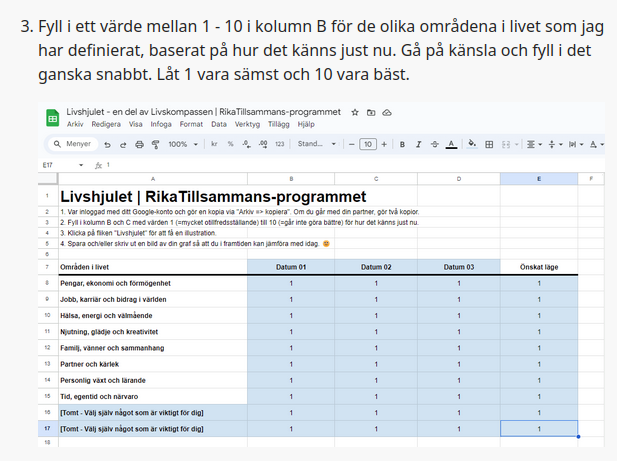622x461 pixels.
Task: Toggle strikethrough formatting
Action: [435, 144]
